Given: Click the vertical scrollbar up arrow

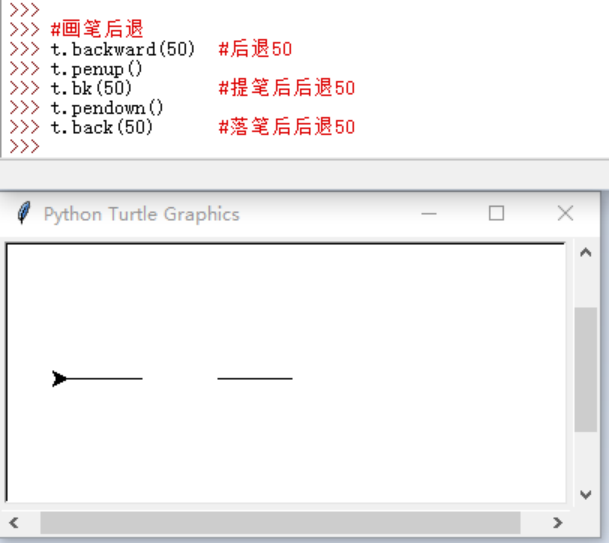Looking at the screenshot, I should coord(585,252).
